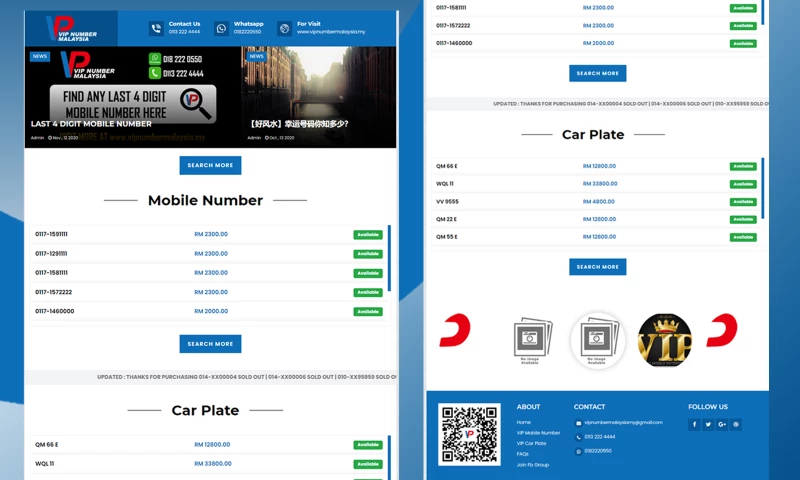Click the footer WhatsApp icon beside 0182220550

coord(578,451)
